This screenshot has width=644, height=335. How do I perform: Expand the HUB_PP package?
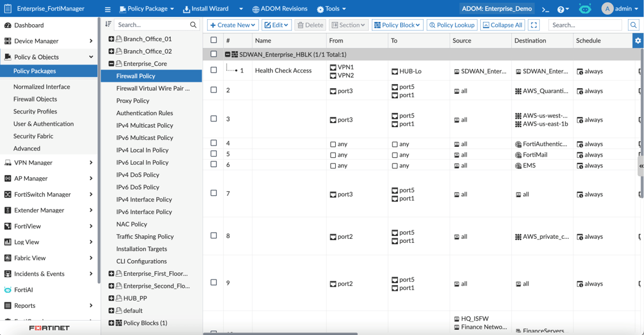[112, 298]
